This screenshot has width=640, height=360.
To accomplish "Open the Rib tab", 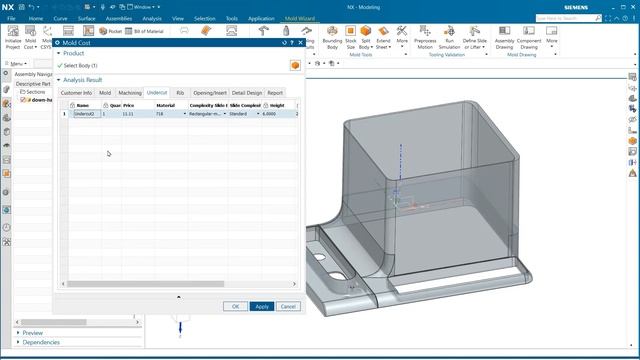I will (180, 93).
